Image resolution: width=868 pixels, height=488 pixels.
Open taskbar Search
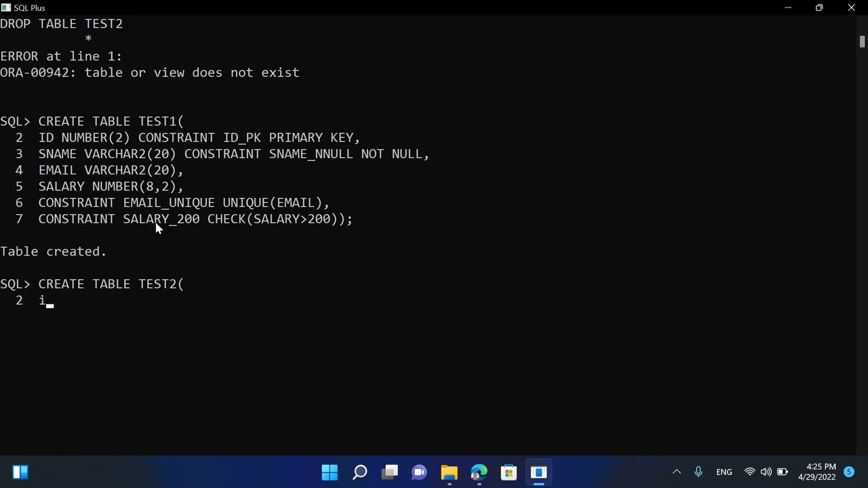coord(359,472)
